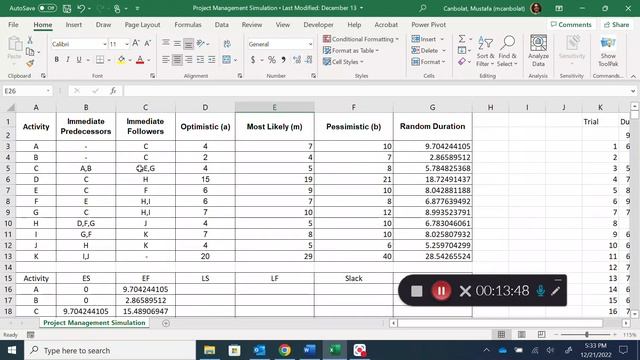
Task: Open Sort & Filter
Action: [485, 52]
